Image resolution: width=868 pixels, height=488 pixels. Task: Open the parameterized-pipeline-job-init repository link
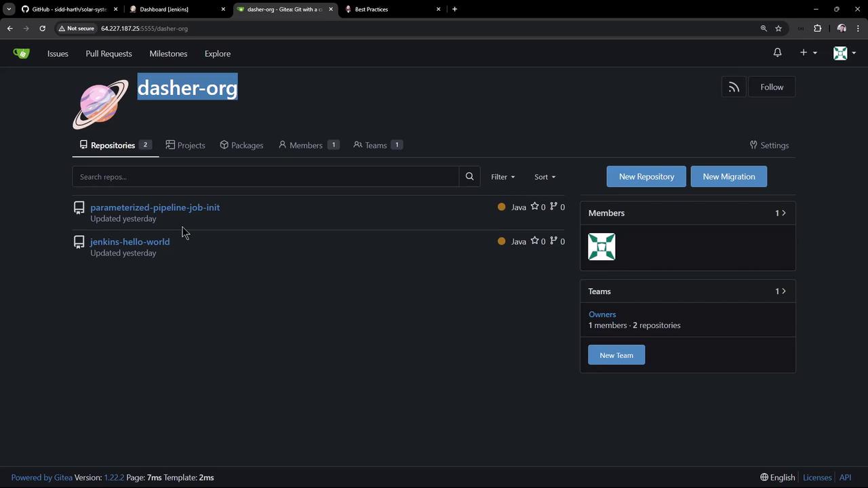coord(155,207)
